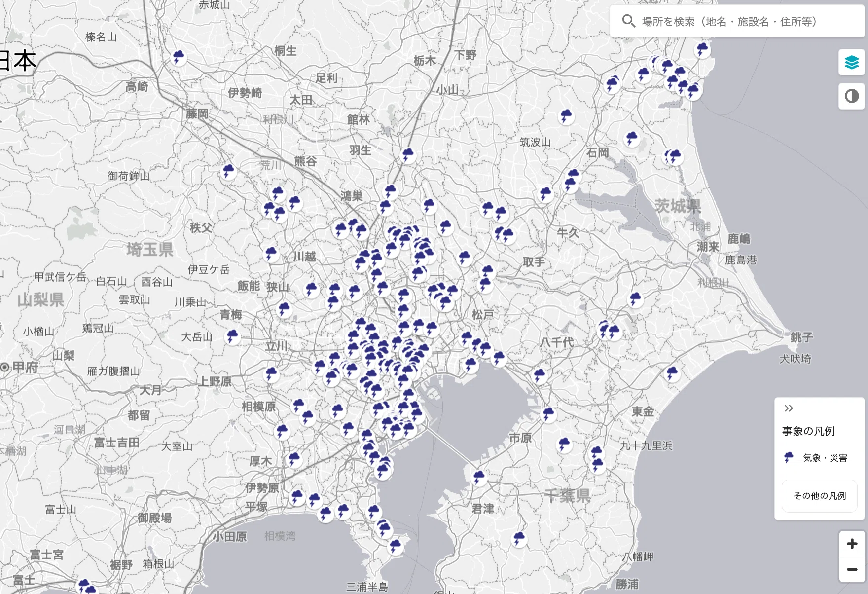Zoom in with the plus button
Image resolution: width=868 pixels, height=594 pixels.
point(852,544)
